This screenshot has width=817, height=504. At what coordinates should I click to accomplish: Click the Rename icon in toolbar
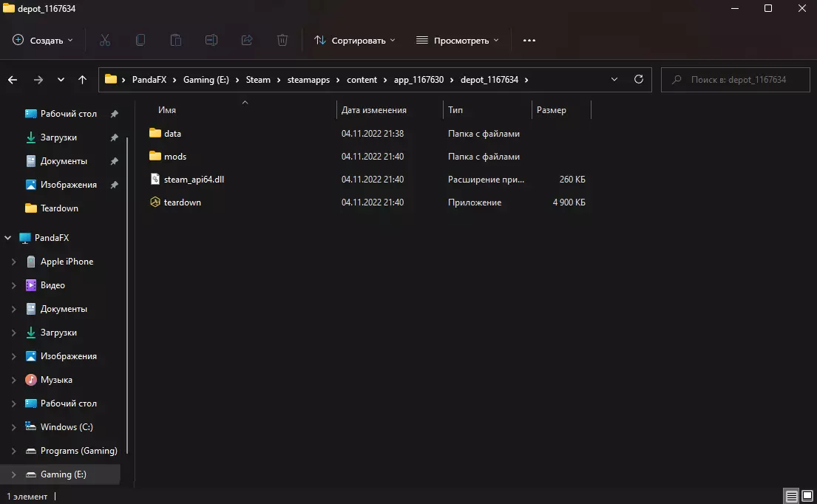coord(211,40)
